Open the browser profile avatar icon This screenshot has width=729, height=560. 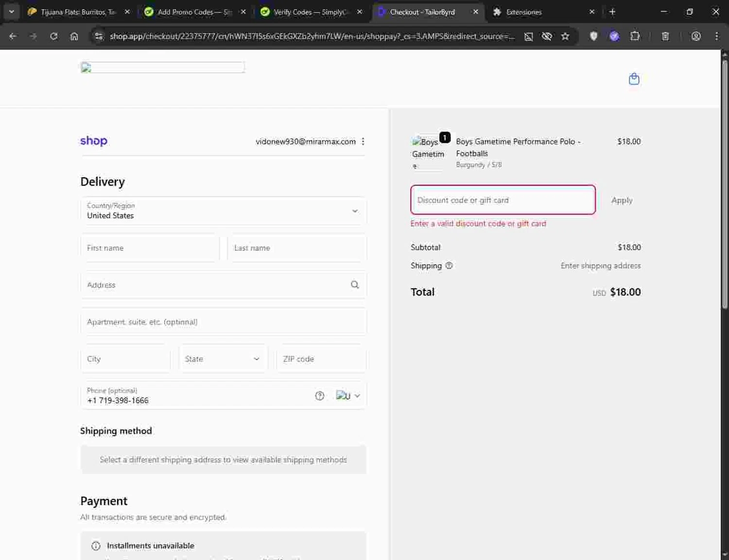pyautogui.click(x=696, y=36)
